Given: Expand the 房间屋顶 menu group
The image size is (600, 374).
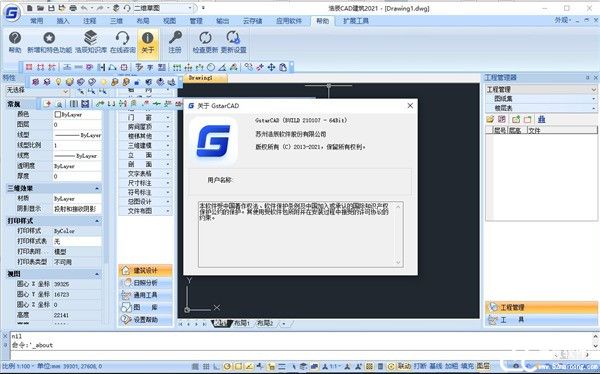Looking at the screenshot, I should (145, 127).
